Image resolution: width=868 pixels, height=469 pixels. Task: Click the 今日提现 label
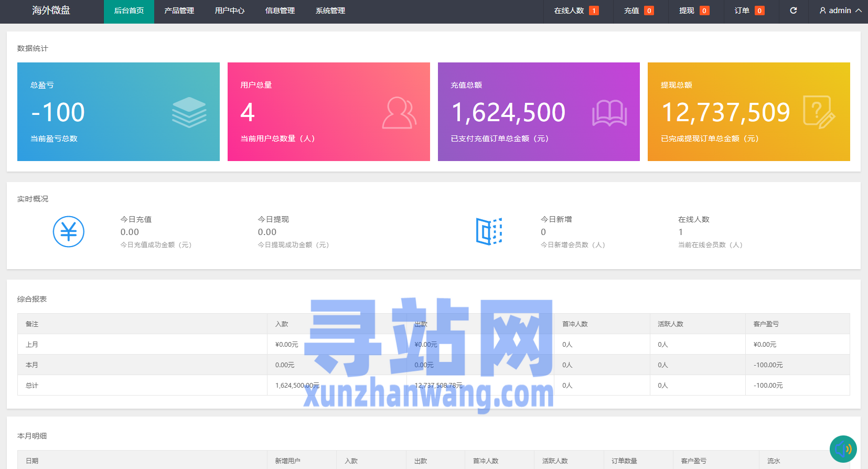(273, 219)
